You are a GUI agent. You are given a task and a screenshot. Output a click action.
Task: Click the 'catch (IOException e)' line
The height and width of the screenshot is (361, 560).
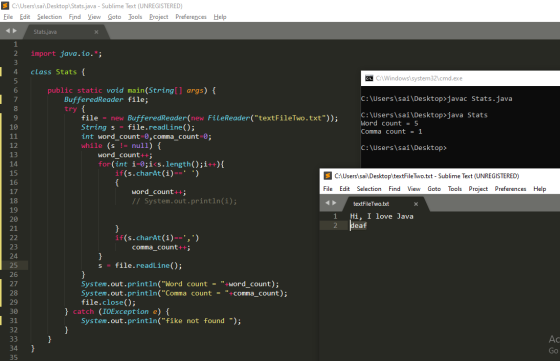(117, 312)
